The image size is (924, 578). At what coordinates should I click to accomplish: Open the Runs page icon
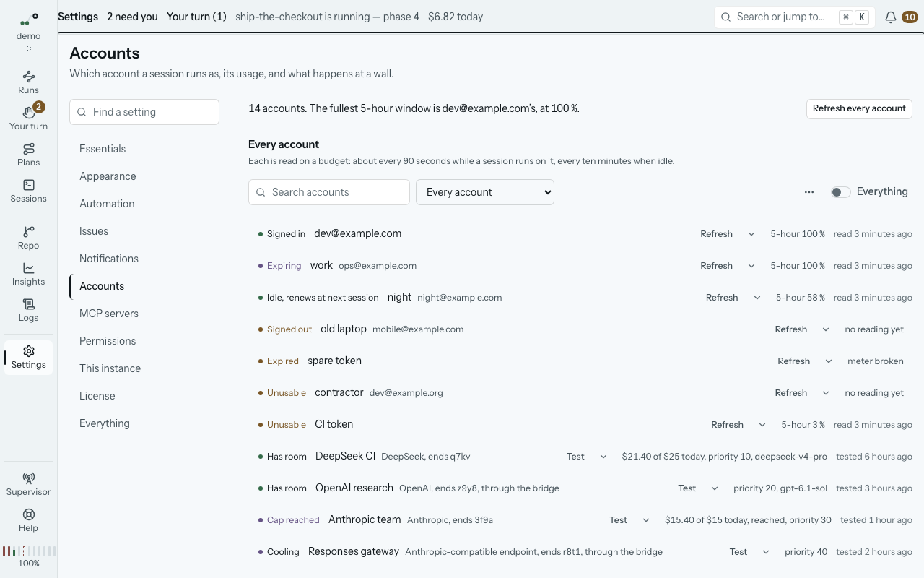pyautogui.click(x=29, y=76)
